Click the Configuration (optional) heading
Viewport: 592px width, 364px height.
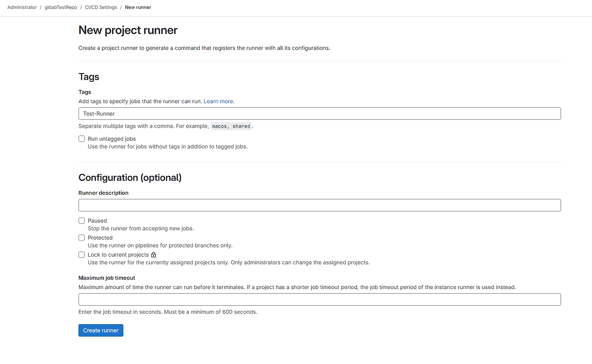(130, 177)
